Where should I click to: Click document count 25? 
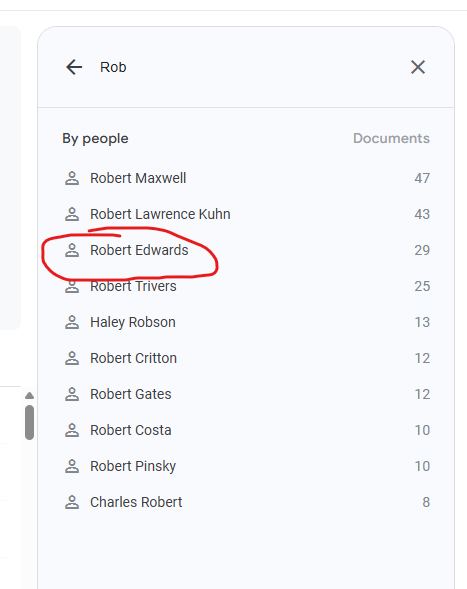(422, 286)
